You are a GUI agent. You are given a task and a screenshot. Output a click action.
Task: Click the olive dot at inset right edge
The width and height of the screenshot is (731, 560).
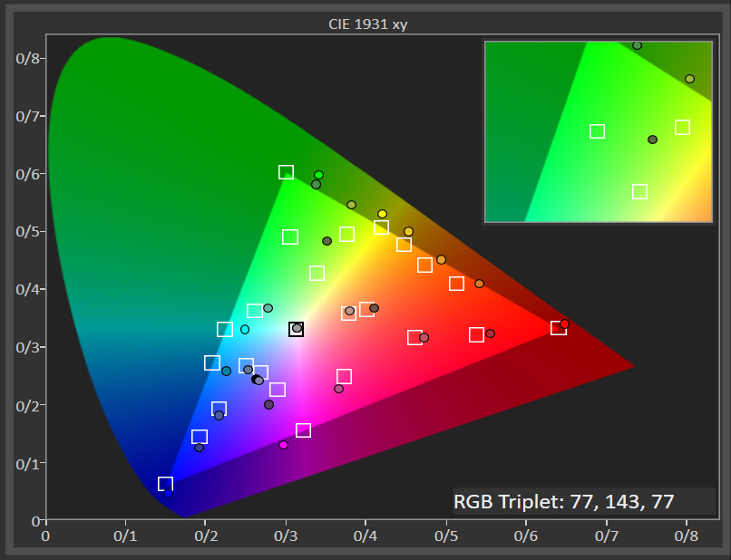pyautogui.click(x=690, y=79)
